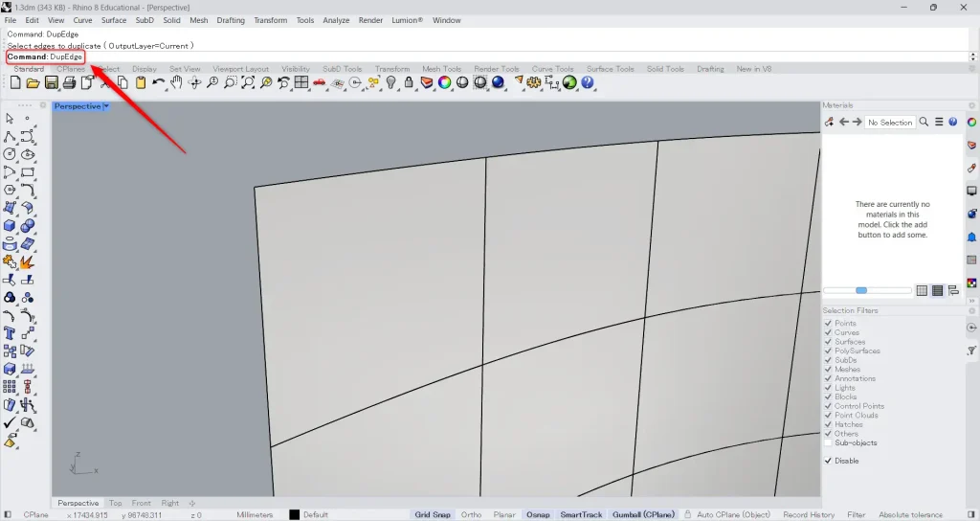Click the Explode orange burst icon
980x521 pixels.
tap(28, 262)
